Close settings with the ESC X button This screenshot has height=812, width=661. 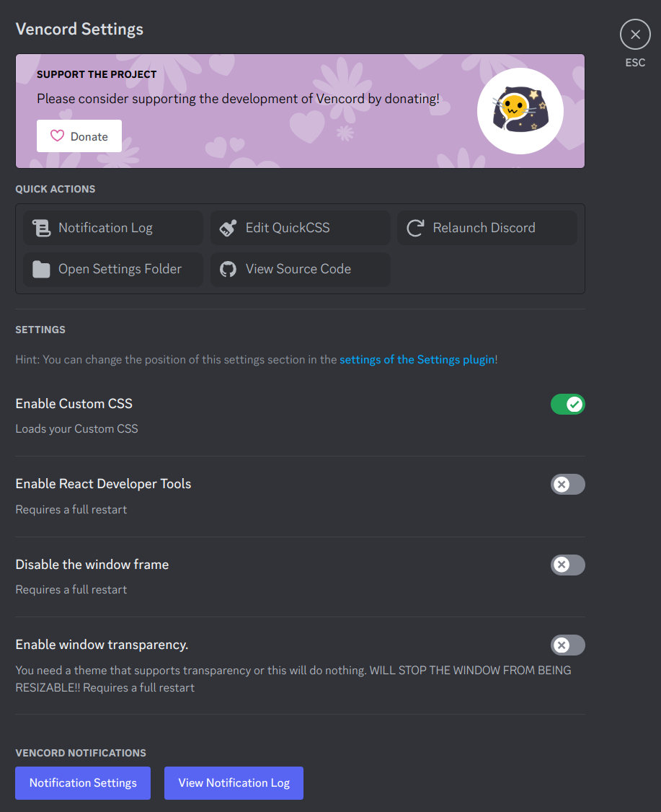[635, 34]
